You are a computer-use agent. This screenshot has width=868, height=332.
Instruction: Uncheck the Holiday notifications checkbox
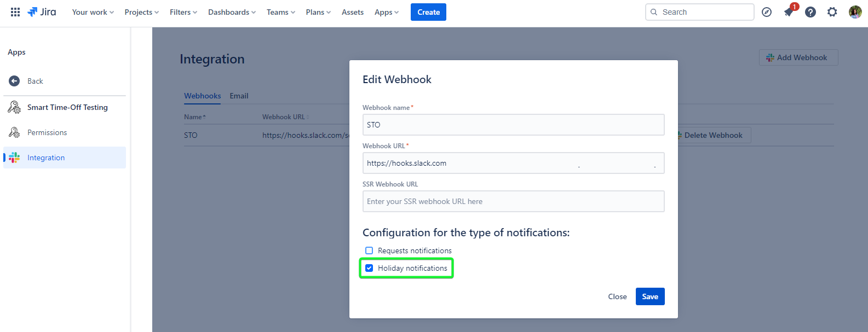[x=369, y=268]
